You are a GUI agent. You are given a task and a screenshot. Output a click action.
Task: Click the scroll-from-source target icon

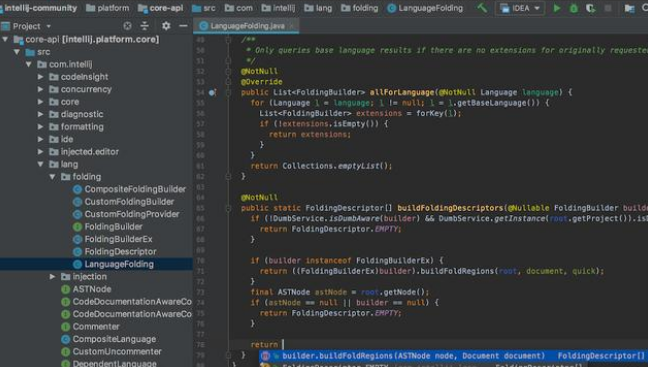point(127,26)
